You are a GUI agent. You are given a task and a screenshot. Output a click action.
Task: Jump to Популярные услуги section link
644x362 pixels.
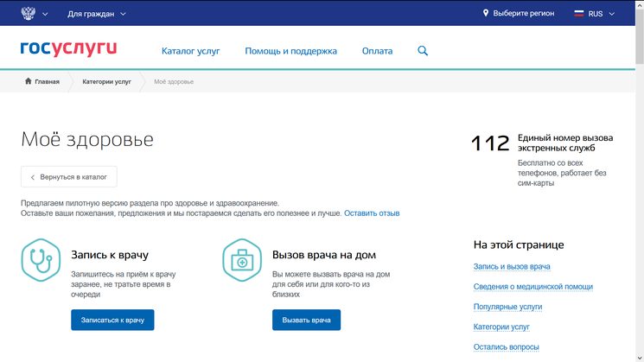pyautogui.click(x=507, y=307)
